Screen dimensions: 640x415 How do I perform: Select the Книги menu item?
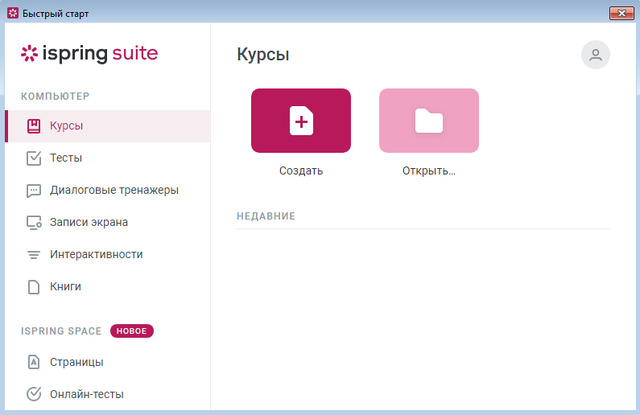65,286
